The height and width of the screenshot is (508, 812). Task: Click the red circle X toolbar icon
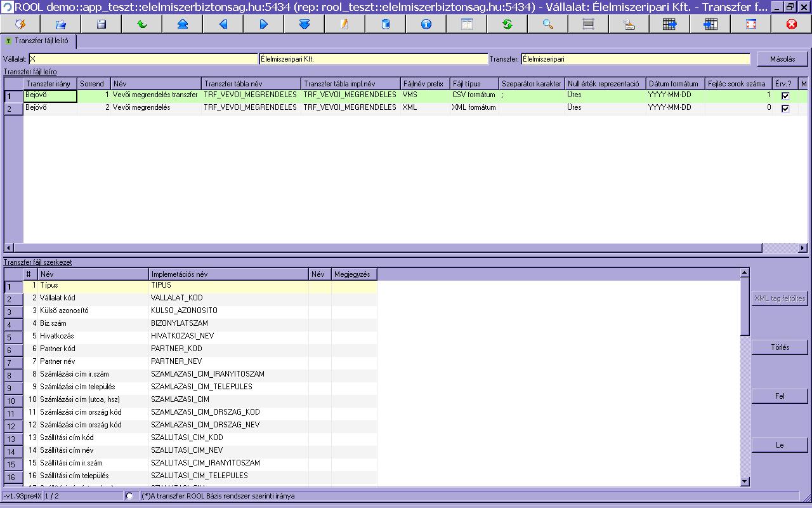[x=791, y=24]
